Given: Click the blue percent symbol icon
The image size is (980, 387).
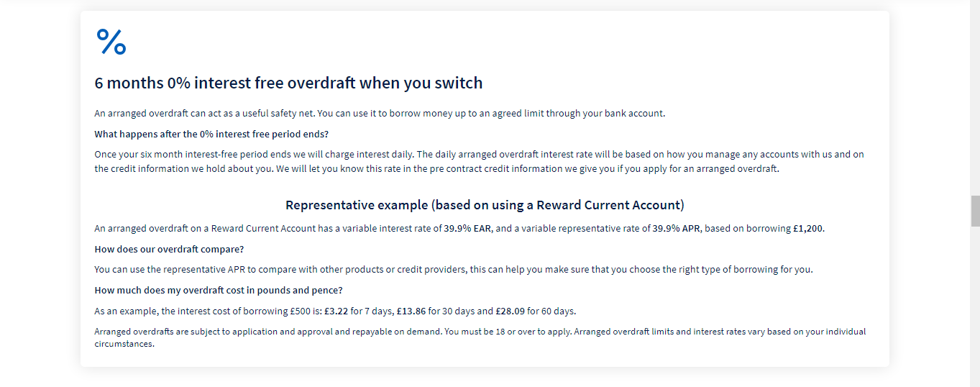Looking at the screenshot, I should click(x=111, y=42).
